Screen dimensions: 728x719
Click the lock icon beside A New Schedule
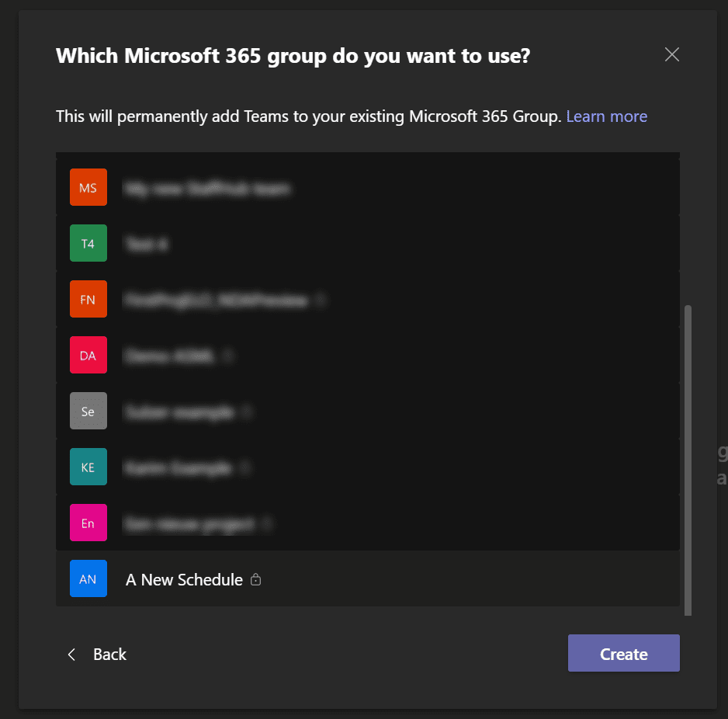coord(256,579)
